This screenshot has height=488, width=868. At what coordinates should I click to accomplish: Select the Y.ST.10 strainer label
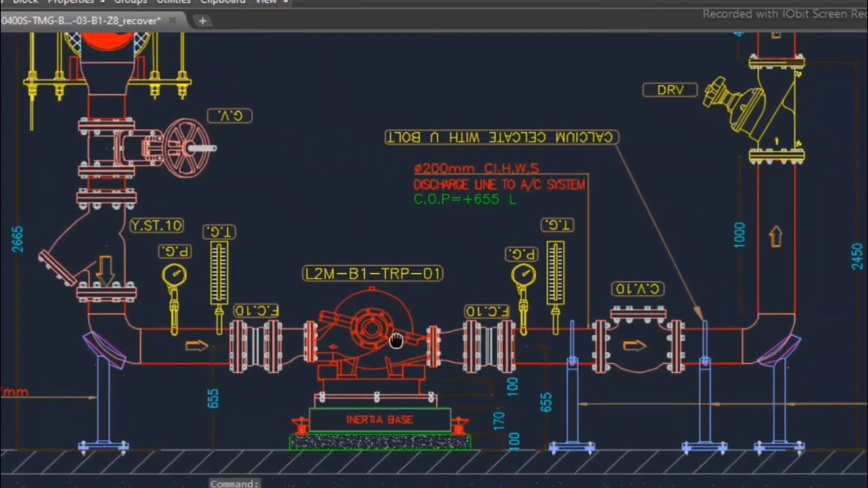157,226
